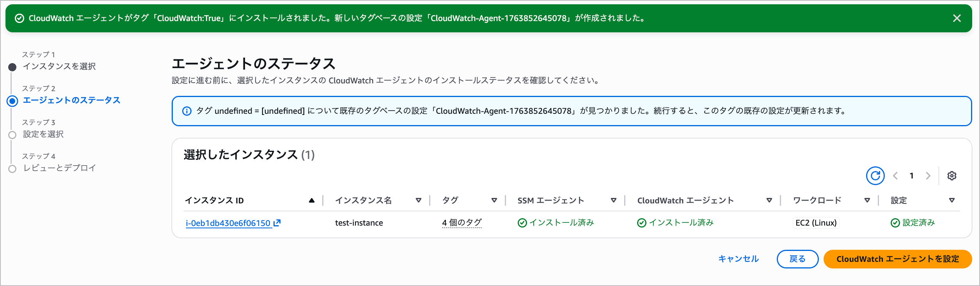
Task: Select step 4 レビューとデプロイ
Action: [59, 168]
